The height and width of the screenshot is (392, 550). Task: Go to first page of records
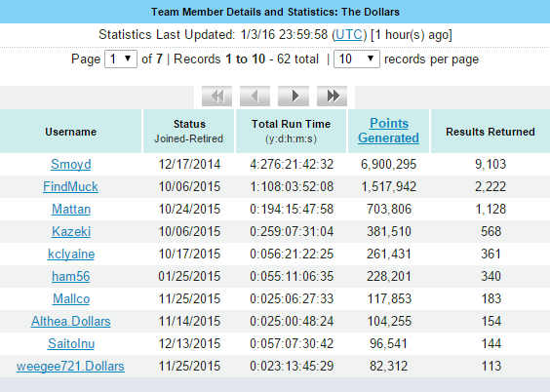point(216,96)
